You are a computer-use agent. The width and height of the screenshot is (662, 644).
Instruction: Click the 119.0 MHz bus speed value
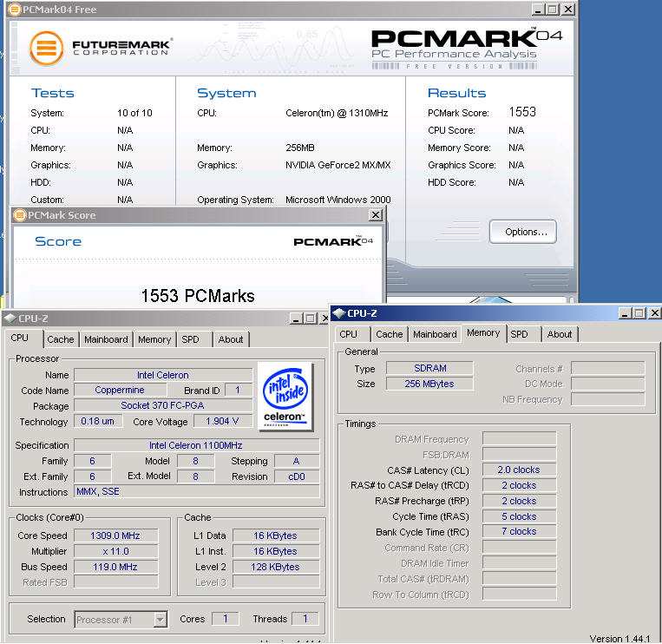tap(115, 567)
